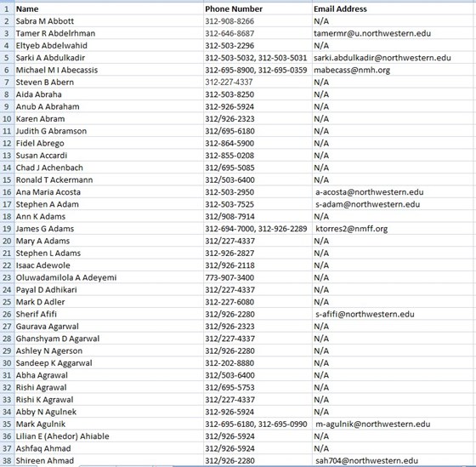This screenshot has height=467, width=476.
Task: Select the cell Gaurava Agarwal
Action: pos(109,327)
